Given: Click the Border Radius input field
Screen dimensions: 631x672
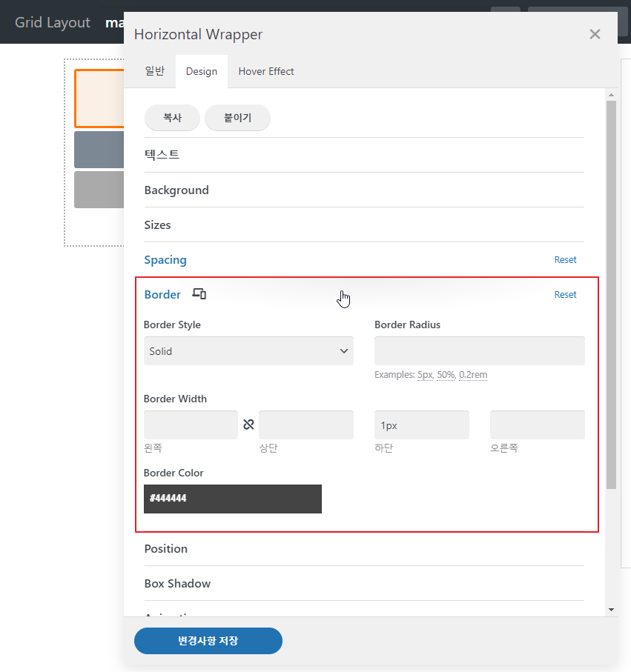Looking at the screenshot, I should tap(480, 351).
